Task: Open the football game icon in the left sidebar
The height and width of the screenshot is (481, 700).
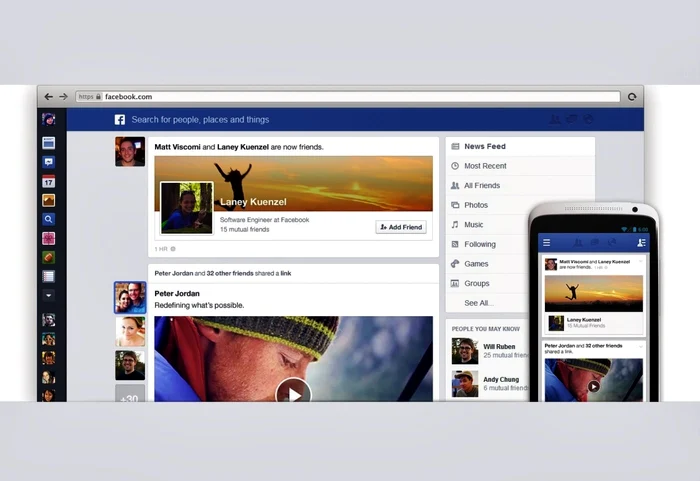Action: point(49,257)
